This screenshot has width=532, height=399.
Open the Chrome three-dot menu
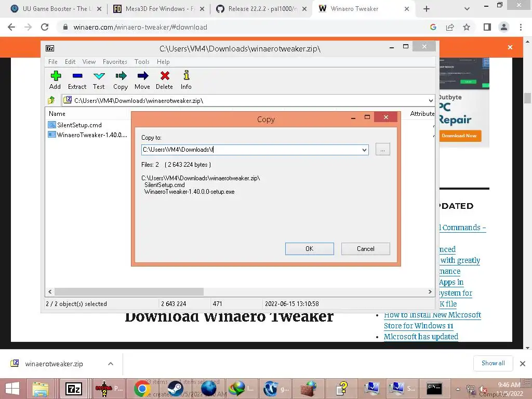[x=521, y=27]
